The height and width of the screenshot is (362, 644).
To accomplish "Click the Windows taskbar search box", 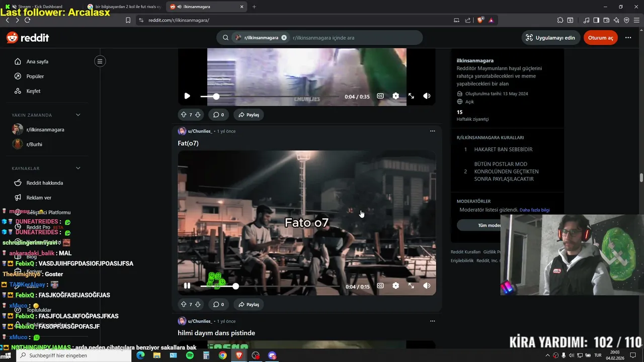I will [73, 355].
